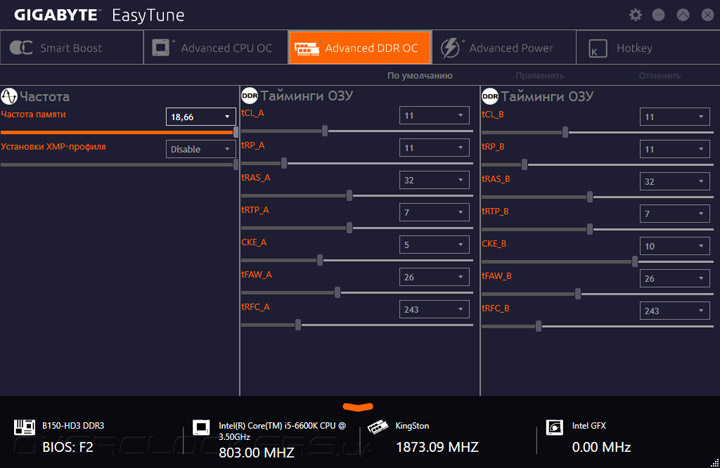Image resolution: width=720 pixels, height=468 pixels.
Task: Open the tCL_A value dropdown
Action: click(x=434, y=115)
